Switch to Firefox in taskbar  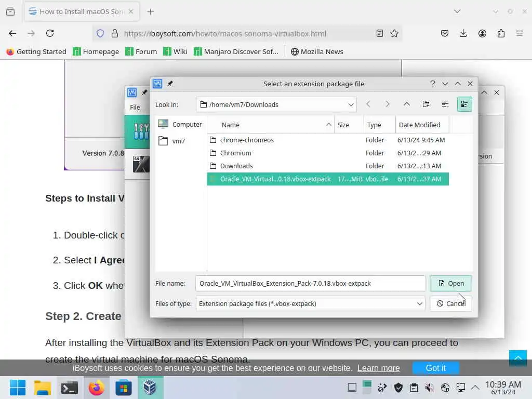(96, 388)
